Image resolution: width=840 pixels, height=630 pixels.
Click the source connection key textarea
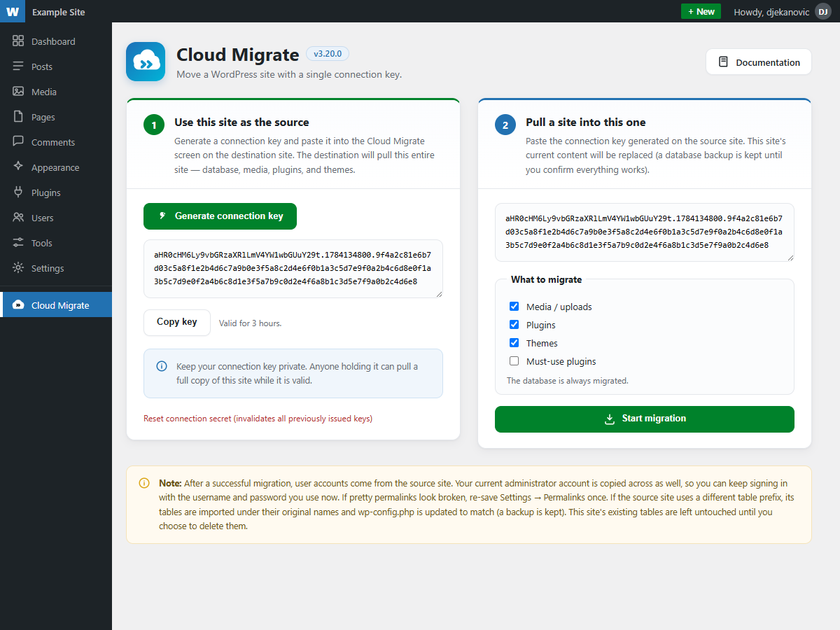[x=293, y=269]
